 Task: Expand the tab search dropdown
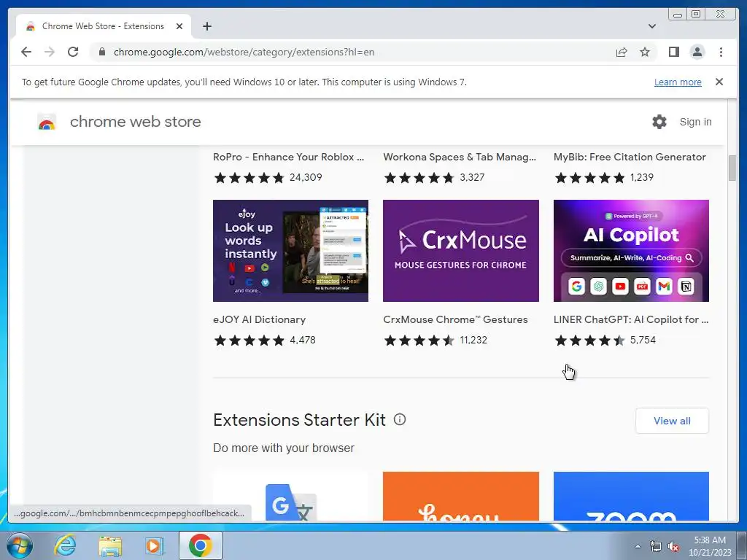[x=651, y=26]
